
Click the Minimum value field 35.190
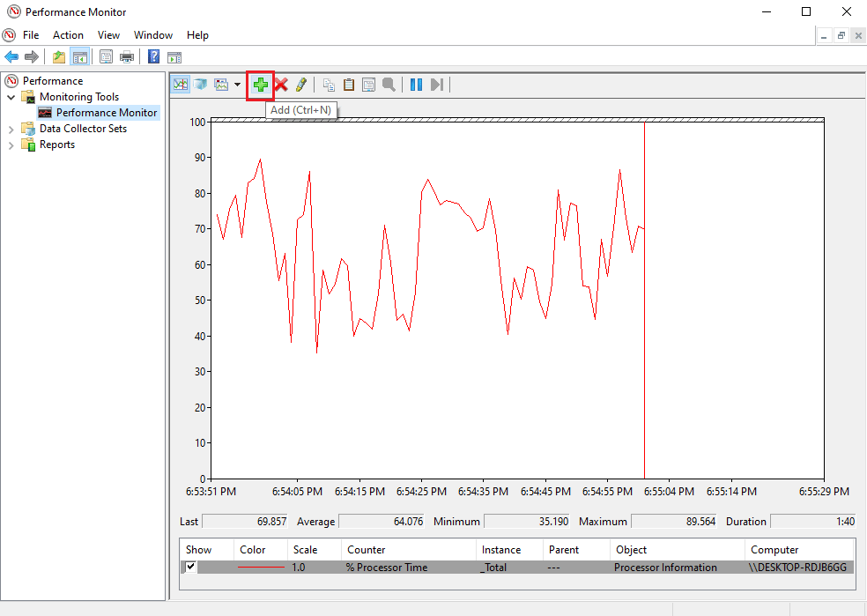click(528, 522)
